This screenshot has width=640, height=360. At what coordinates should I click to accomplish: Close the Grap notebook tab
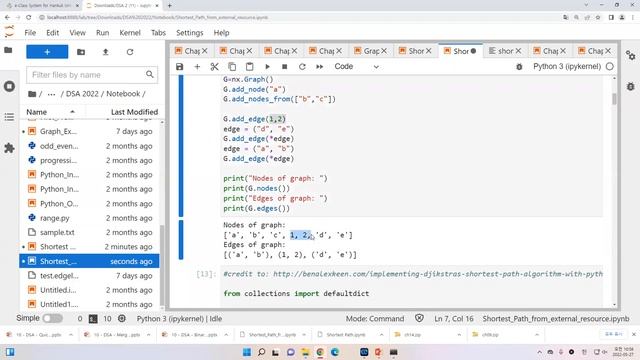click(384, 51)
